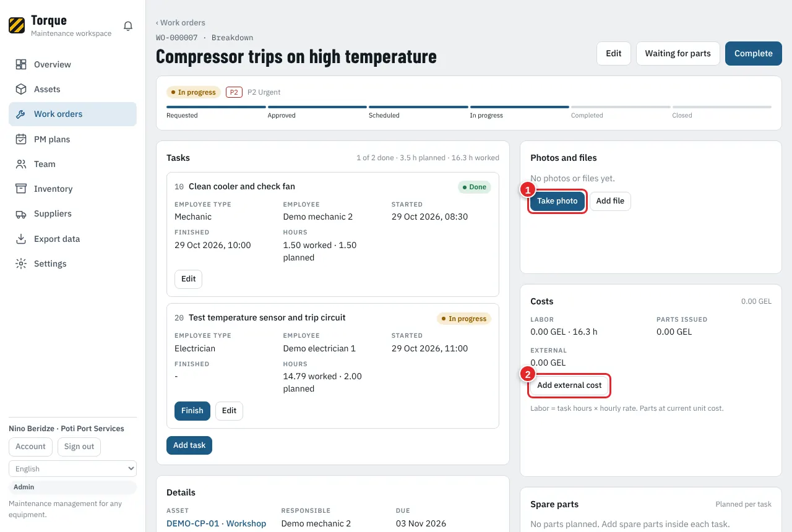Click the Done badge on Clean cooler task

[x=475, y=187]
